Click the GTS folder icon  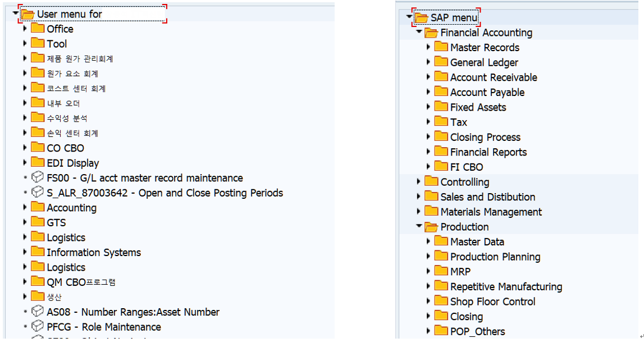click(38, 222)
